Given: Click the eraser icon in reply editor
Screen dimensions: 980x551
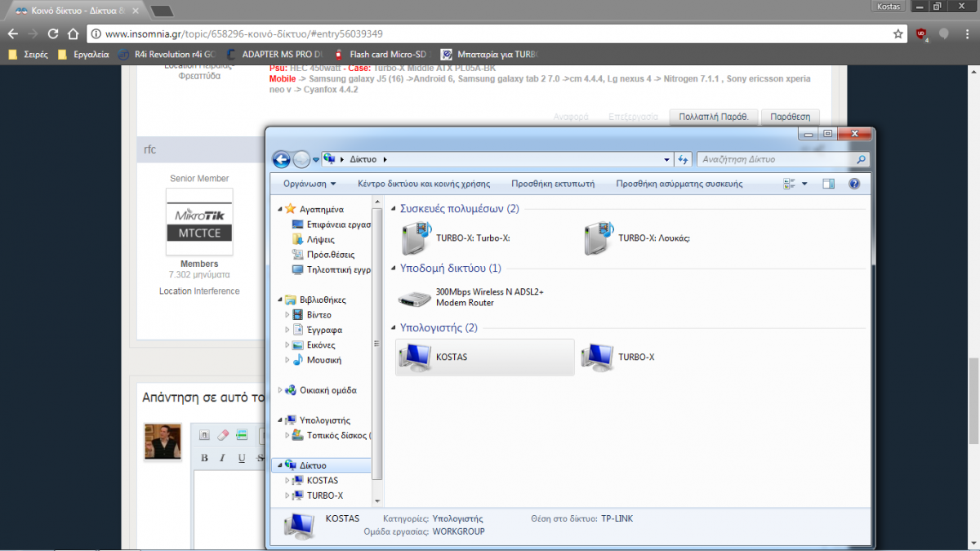Looking at the screenshot, I should [x=224, y=435].
